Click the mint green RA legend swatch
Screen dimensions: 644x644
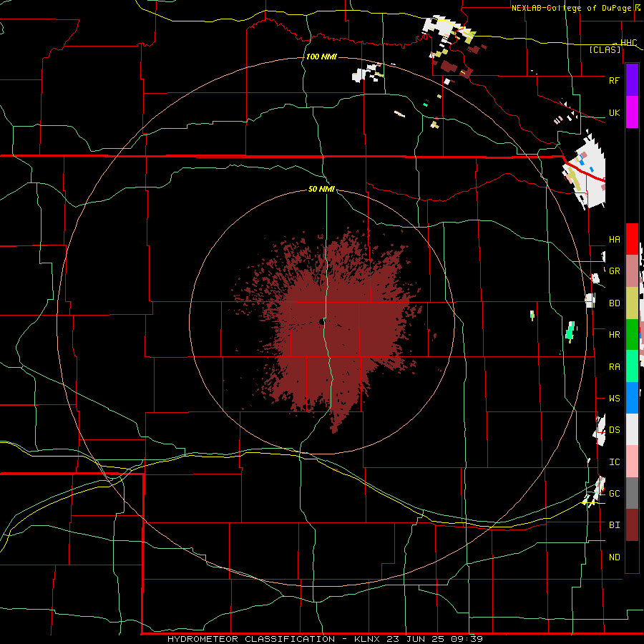click(x=632, y=366)
